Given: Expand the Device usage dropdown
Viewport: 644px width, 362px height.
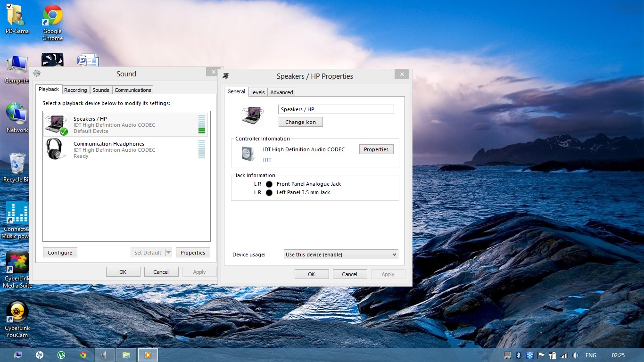Looking at the screenshot, I should (341, 255).
